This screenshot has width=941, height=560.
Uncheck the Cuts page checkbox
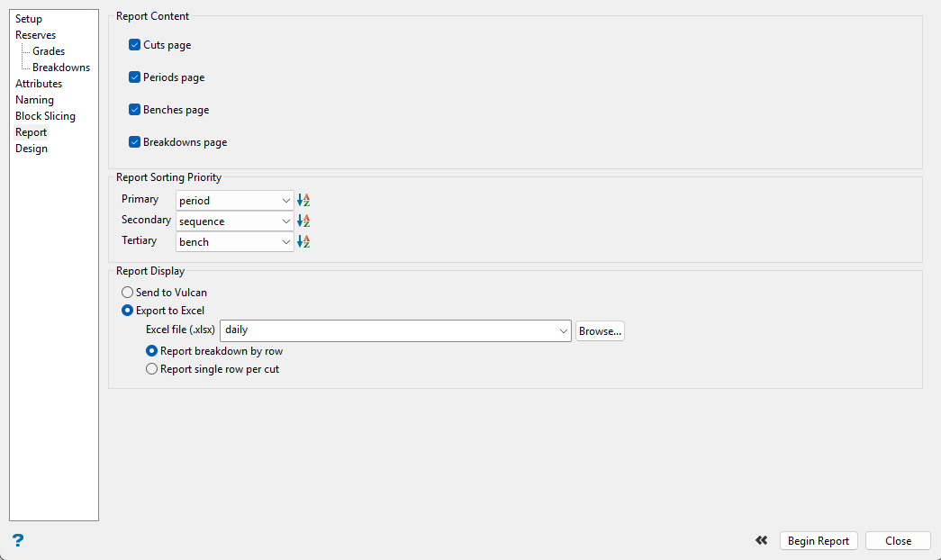click(134, 45)
